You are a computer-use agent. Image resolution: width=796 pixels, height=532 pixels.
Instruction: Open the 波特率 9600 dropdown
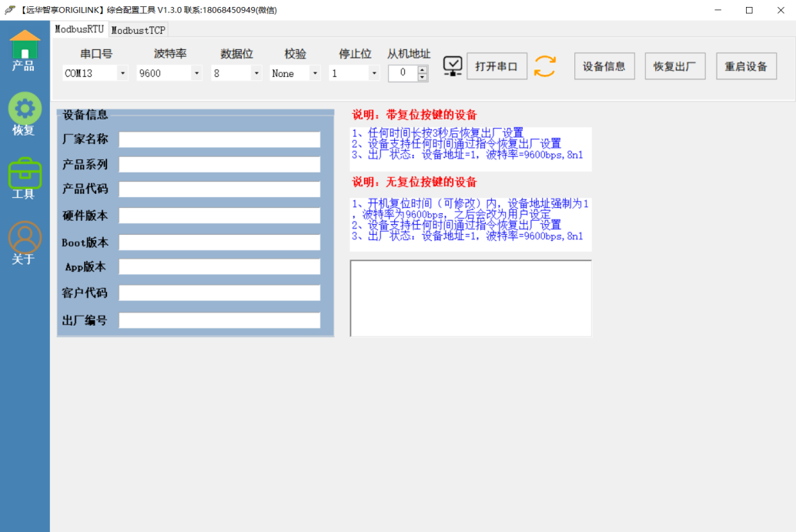pyautogui.click(x=196, y=73)
